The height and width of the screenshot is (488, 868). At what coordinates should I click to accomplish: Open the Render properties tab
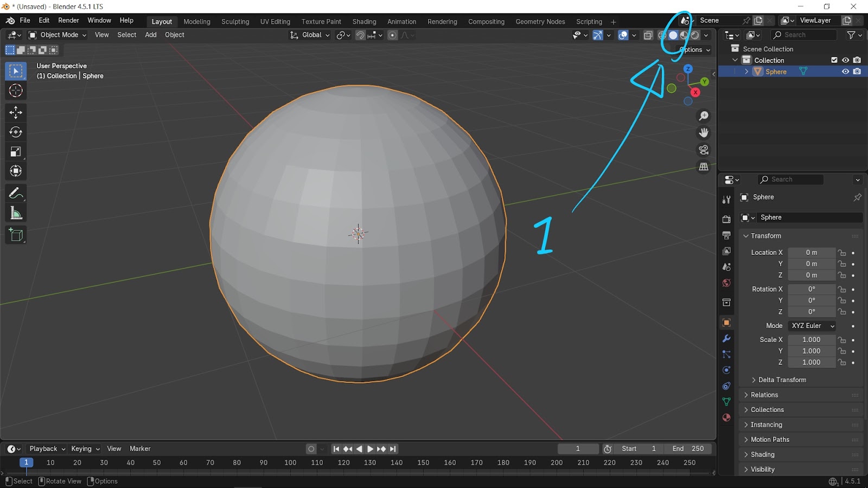[726, 219]
